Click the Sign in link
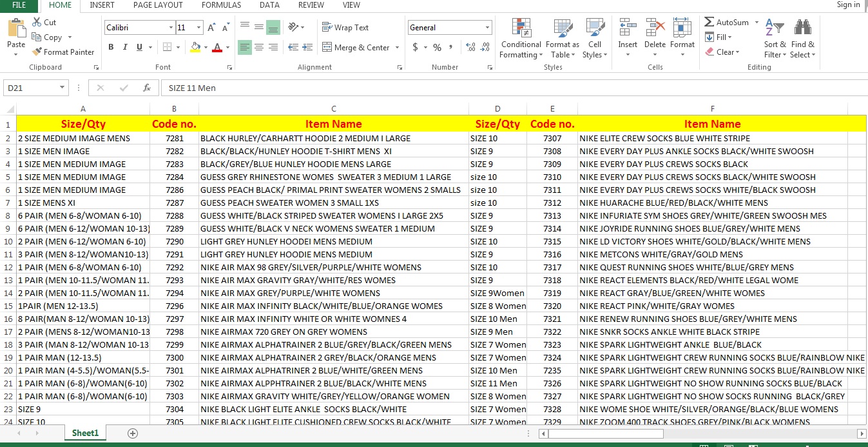The height and width of the screenshot is (447, 868). 848,5
